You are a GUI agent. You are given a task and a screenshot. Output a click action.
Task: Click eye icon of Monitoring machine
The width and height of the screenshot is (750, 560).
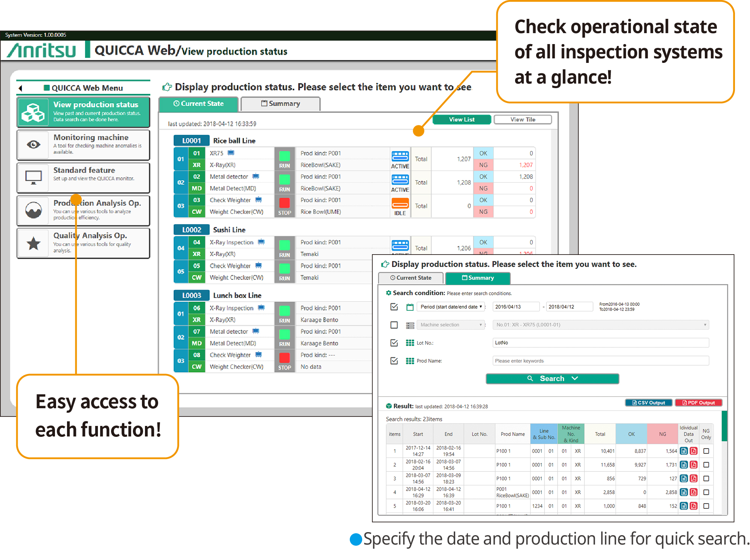coord(34,145)
